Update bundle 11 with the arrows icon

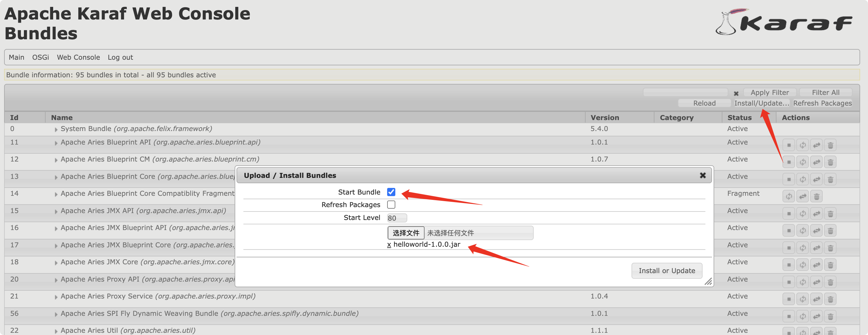(816, 145)
